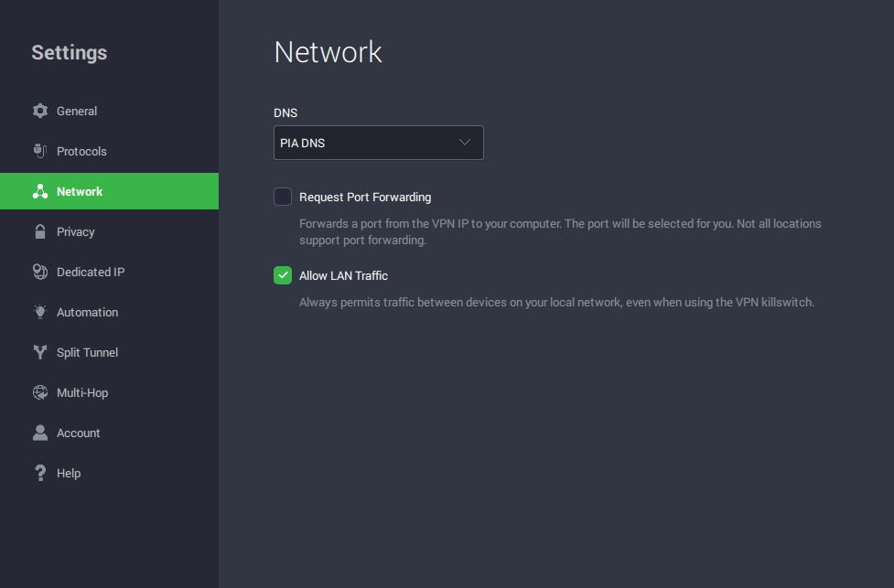The width and height of the screenshot is (894, 588).
Task: Click the Privacy padlock icon
Action: (x=39, y=231)
